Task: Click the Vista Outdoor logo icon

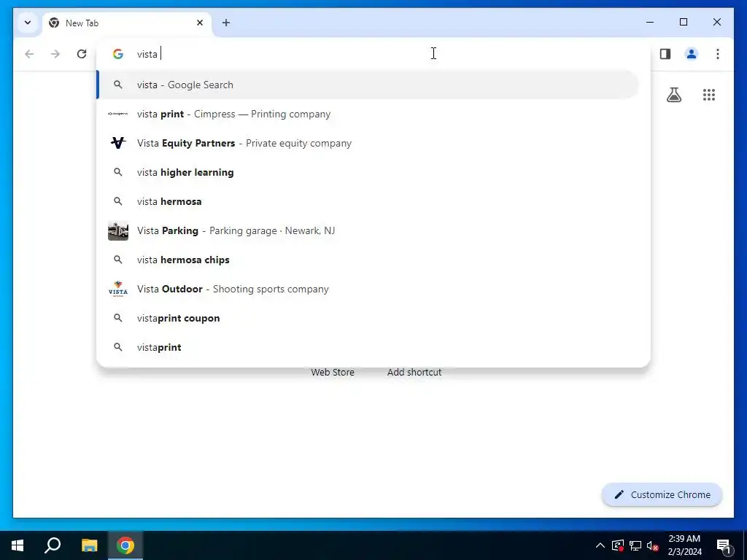Action: 117,289
